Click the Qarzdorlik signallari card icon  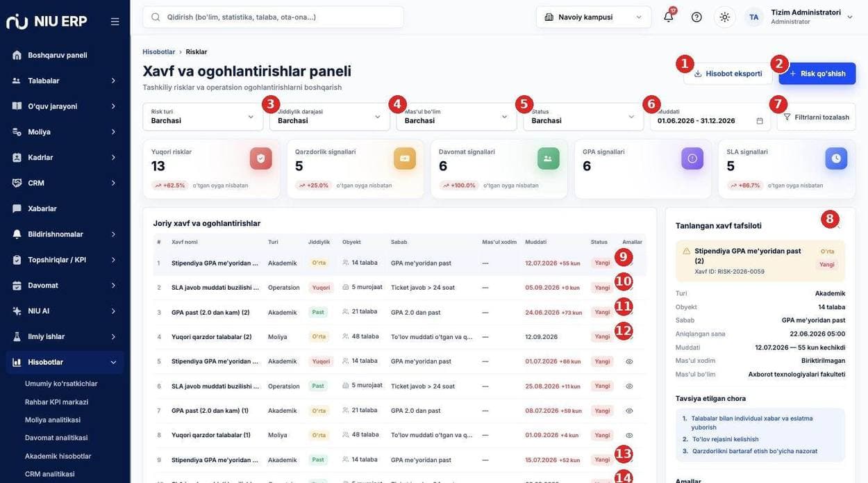click(405, 158)
